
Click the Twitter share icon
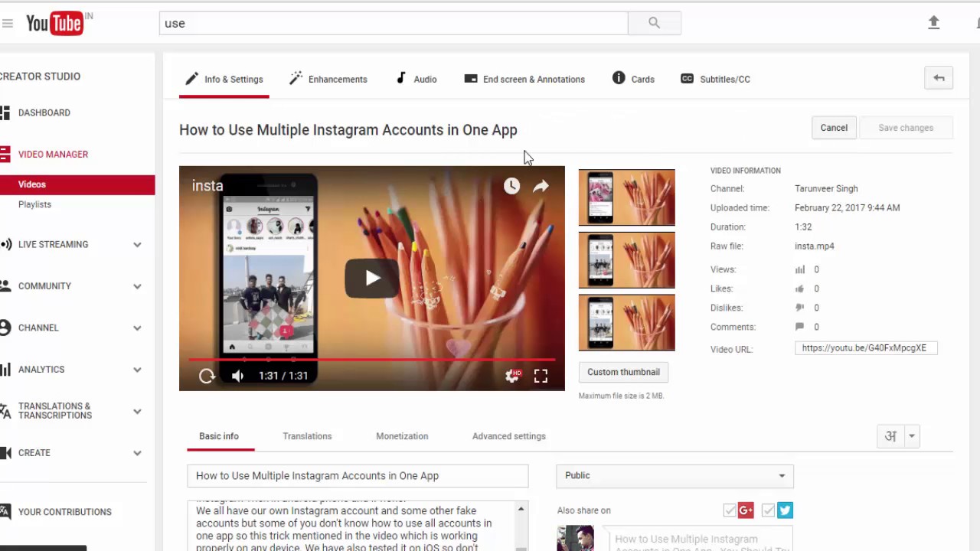click(x=785, y=510)
